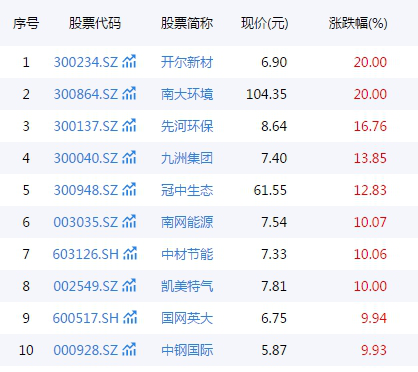Select change value 13.85
The image size is (418, 372).
coord(370,158)
